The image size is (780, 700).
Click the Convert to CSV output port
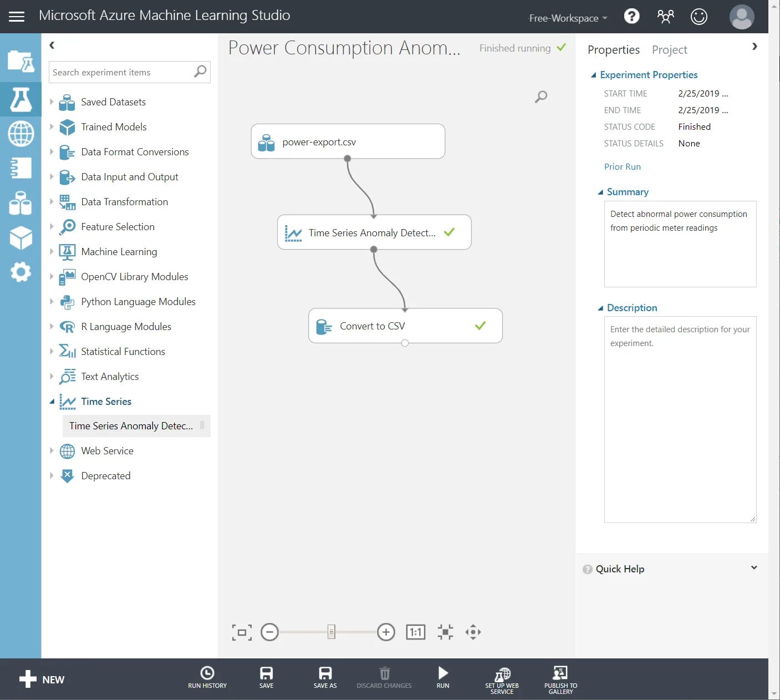tap(405, 343)
